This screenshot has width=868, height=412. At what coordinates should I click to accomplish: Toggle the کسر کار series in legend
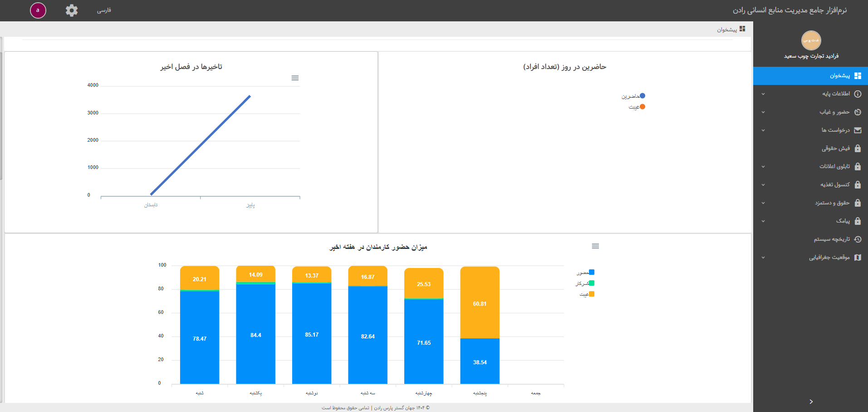[x=585, y=283]
